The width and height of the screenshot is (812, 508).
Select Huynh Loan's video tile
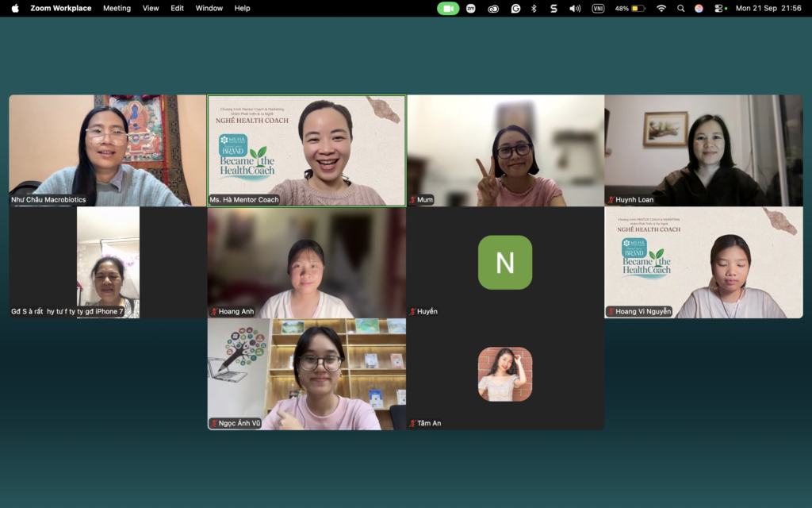click(x=704, y=150)
